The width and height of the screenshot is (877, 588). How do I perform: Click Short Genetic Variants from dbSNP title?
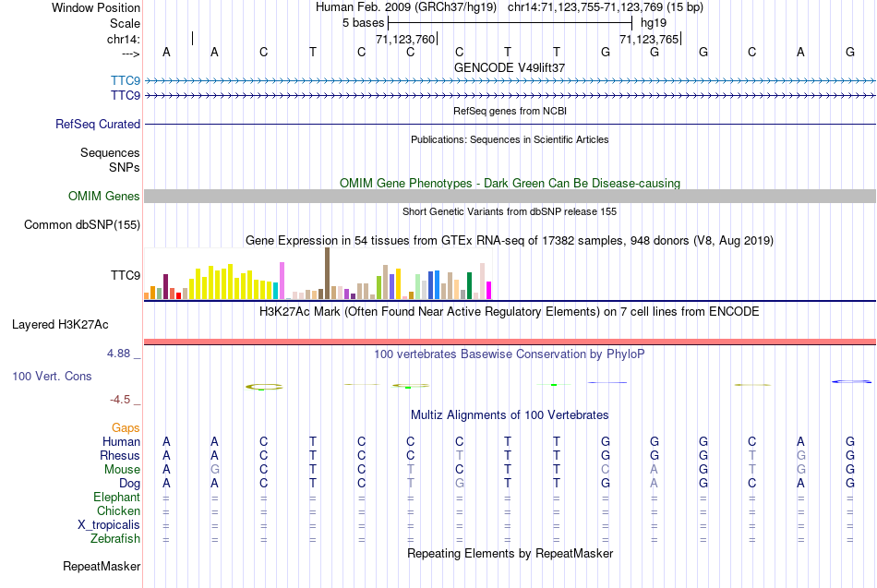pyautogui.click(x=510, y=211)
